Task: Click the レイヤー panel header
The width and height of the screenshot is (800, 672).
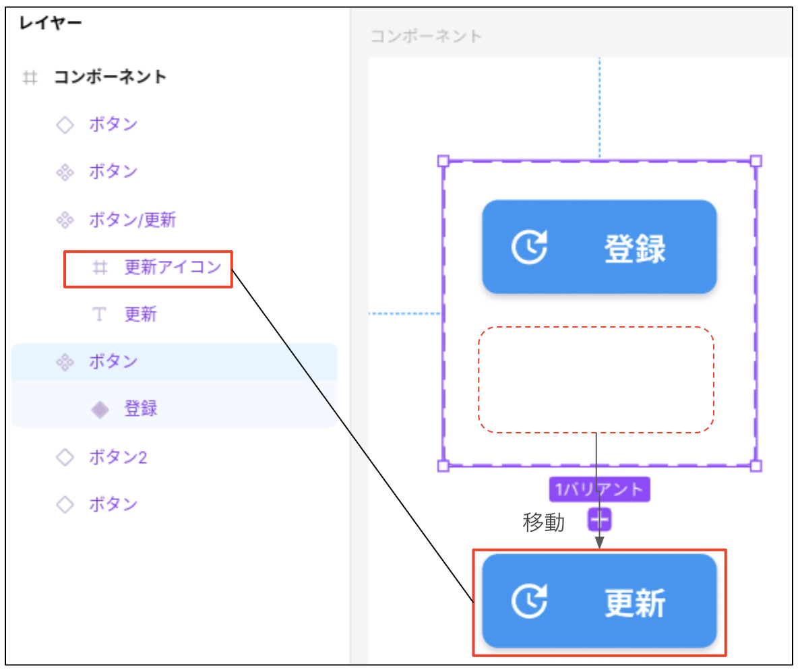Action: point(51,24)
